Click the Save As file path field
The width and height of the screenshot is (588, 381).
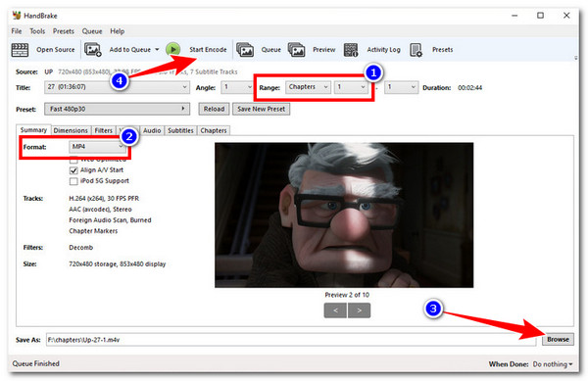click(291, 340)
